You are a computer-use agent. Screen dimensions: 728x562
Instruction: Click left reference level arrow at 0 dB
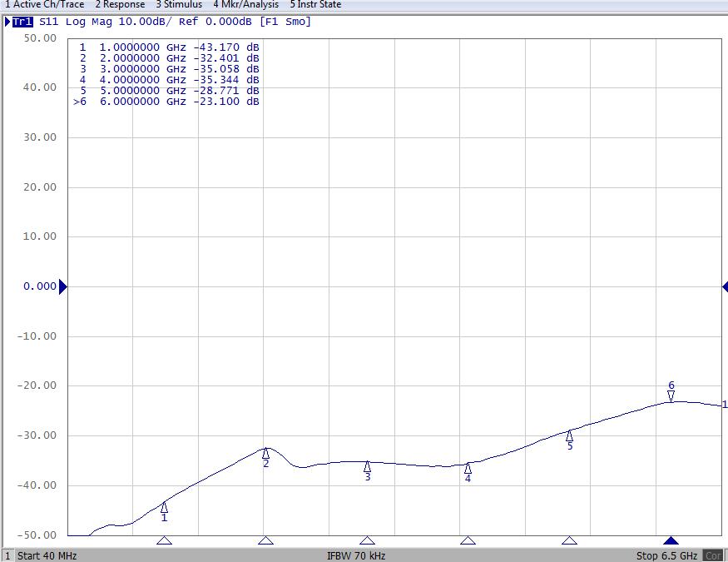click(63, 286)
